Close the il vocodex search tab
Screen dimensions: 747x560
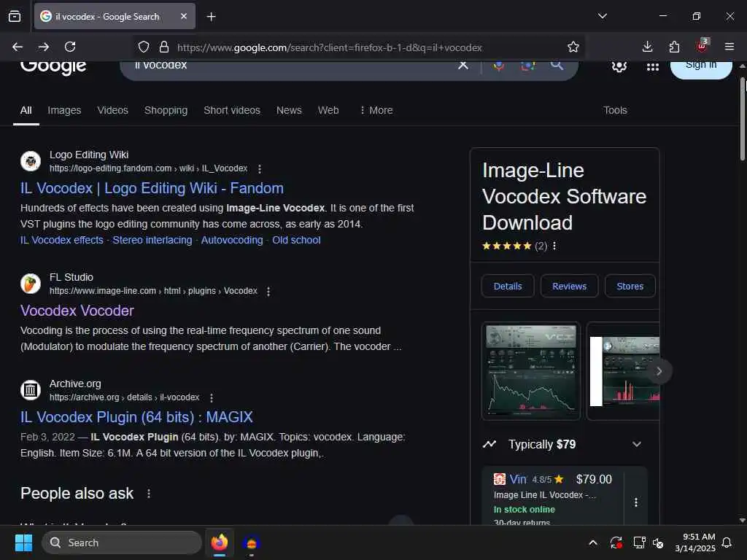[184, 16]
